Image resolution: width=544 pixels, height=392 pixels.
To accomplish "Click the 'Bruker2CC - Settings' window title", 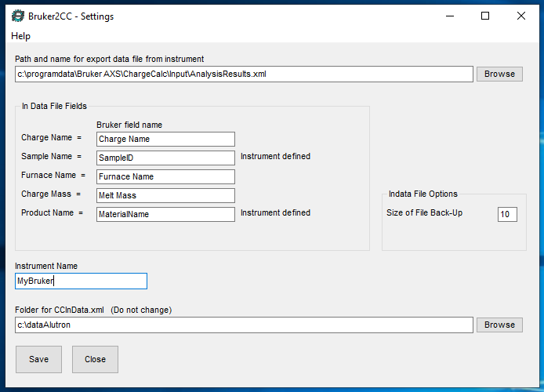I will click(71, 16).
